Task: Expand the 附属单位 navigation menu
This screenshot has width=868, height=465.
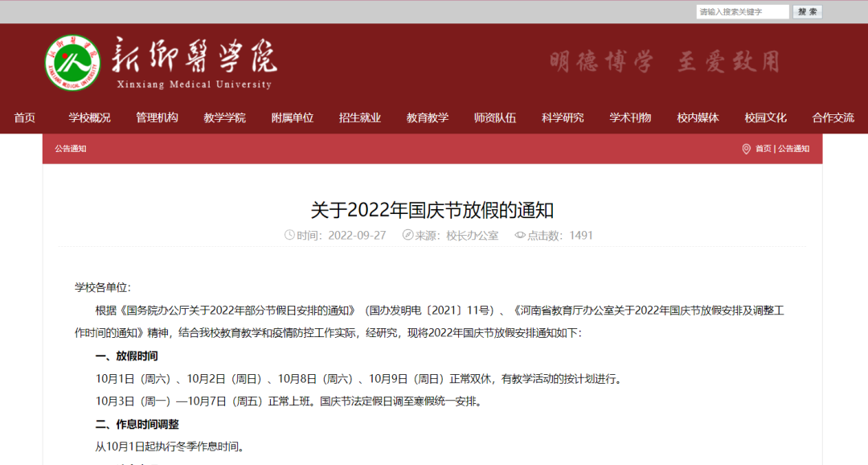Action: tap(293, 117)
